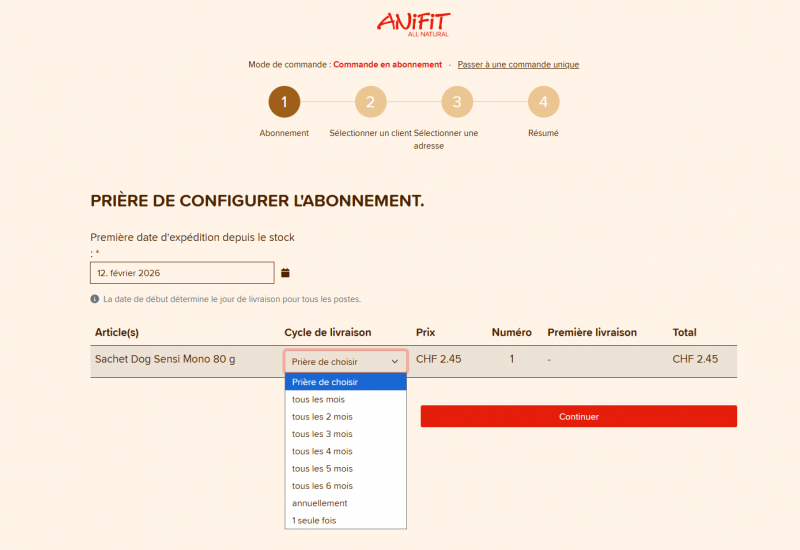Image resolution: width=800 pixels, height=550 pixels.
Task: Follow 'Passer à une commande unique' link
Action: click(518, 65)
